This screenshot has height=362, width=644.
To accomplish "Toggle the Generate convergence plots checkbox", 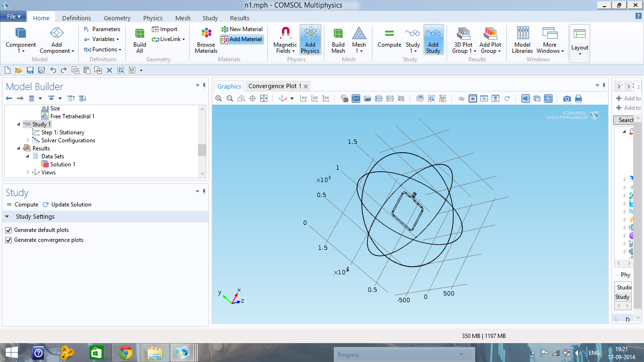I will point(8,240).
